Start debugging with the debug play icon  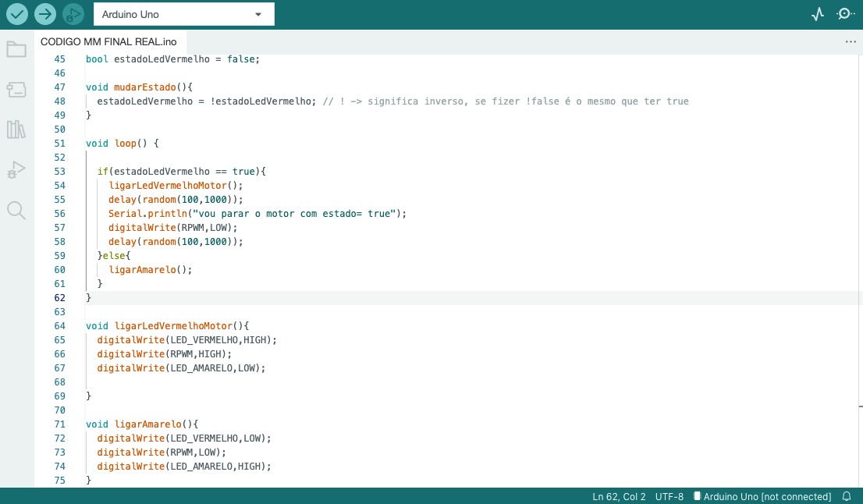(73, 14)
